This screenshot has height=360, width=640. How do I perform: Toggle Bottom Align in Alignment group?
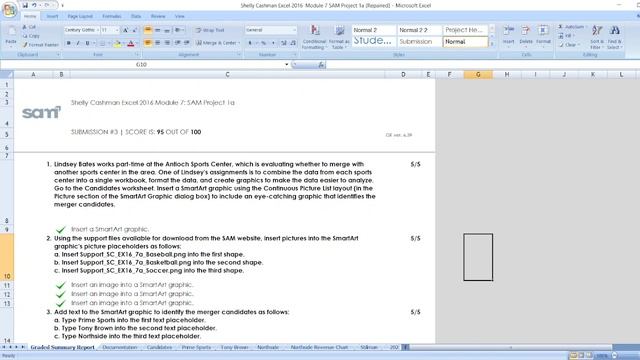tap(167, 30)
